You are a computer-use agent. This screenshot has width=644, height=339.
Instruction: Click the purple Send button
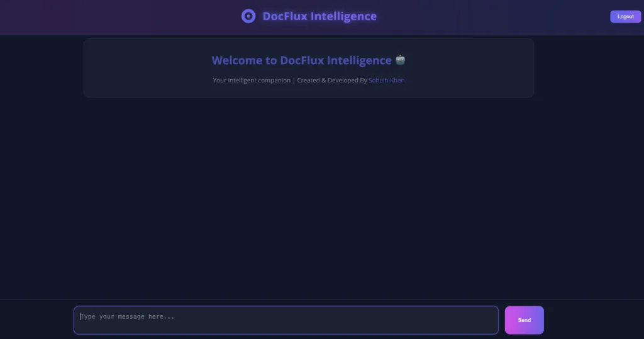point(524,320)
